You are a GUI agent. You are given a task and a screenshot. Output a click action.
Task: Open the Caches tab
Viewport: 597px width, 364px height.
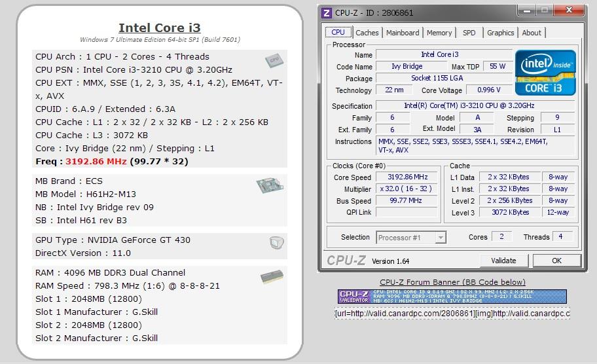[x=367, y=33]
